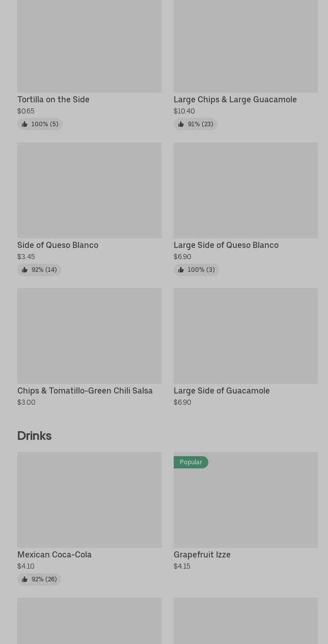This screenshot has width=328, height=644.
Task: Click thumbs-up icon under Side of Queso Blanco
Action: coord(24,270)
